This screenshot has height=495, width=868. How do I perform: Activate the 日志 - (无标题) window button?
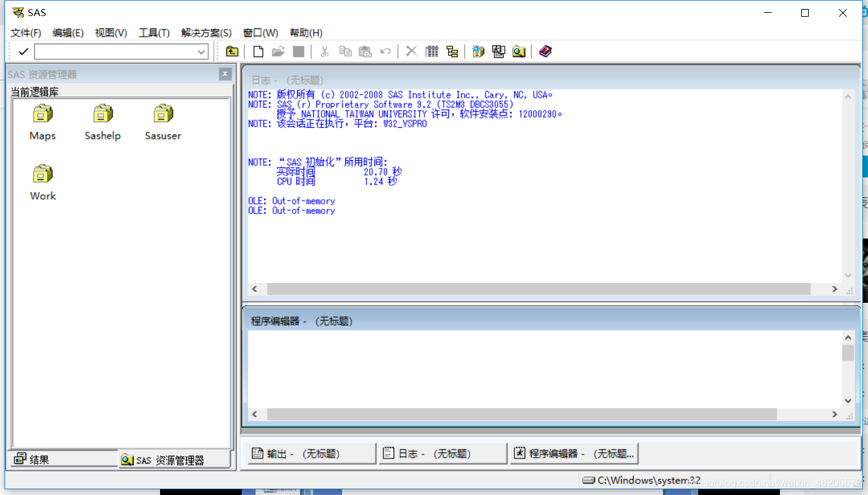[443, 453]
